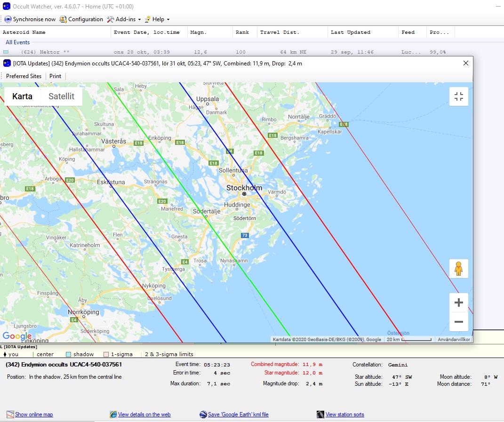Click Print in the map window toolbar

click(x=55, y=76)
